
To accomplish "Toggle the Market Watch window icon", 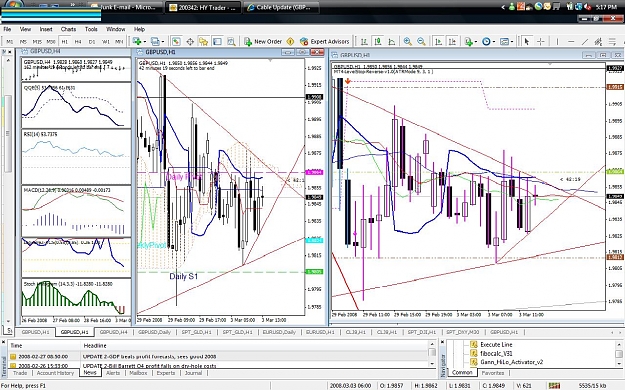I will (176, 41).
